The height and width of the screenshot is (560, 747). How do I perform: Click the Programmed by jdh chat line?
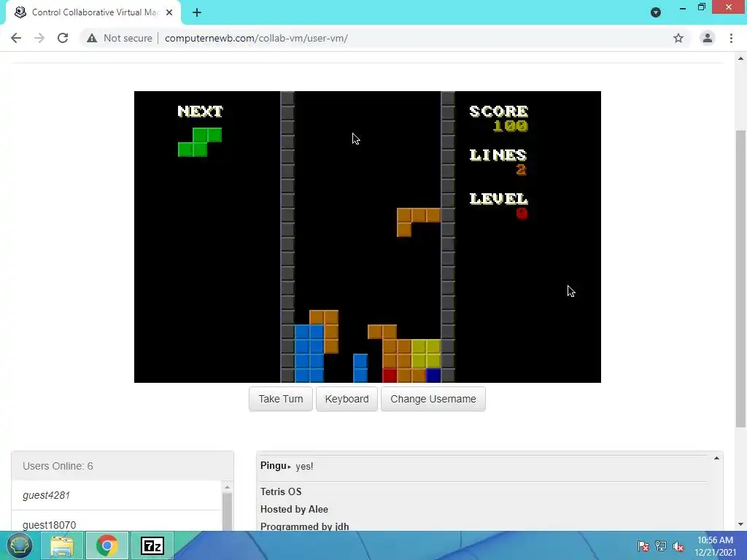click(304, 526)
